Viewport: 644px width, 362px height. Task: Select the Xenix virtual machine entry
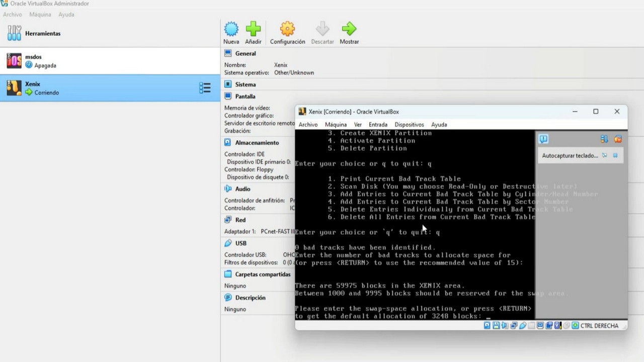coord(110,88)
